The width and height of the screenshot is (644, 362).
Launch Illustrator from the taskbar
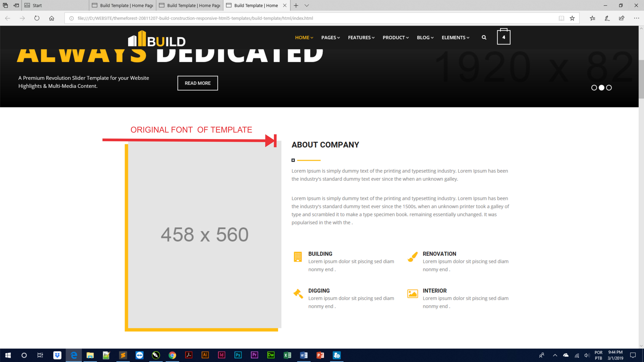point(205,355)
